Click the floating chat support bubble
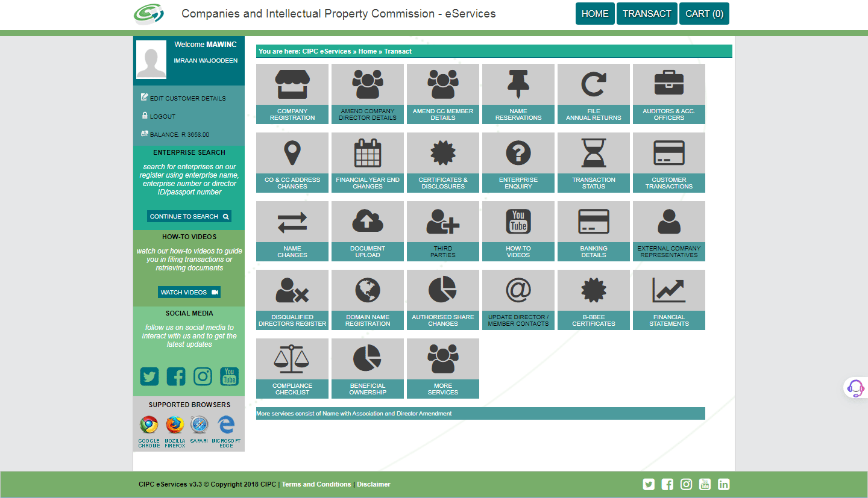The height and width of the screenshot is (498, 868). tap(855, 388)
